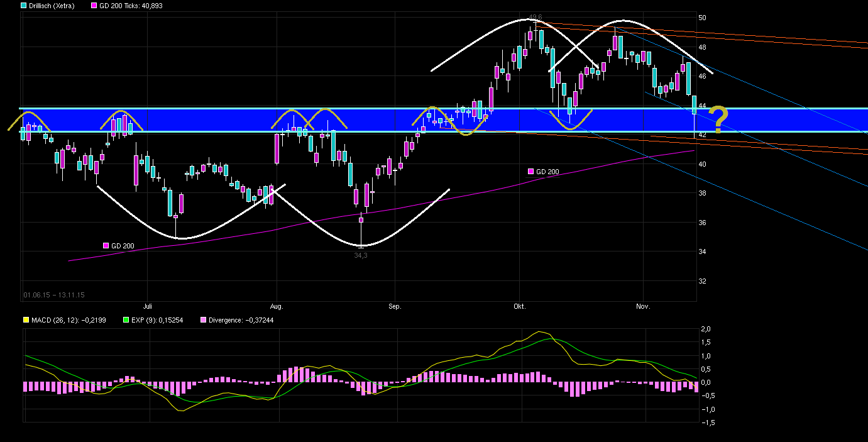Click the magenta GD 200 Ticks legend swatch
The width and height of the screenshot is (868, 442).
94,6
